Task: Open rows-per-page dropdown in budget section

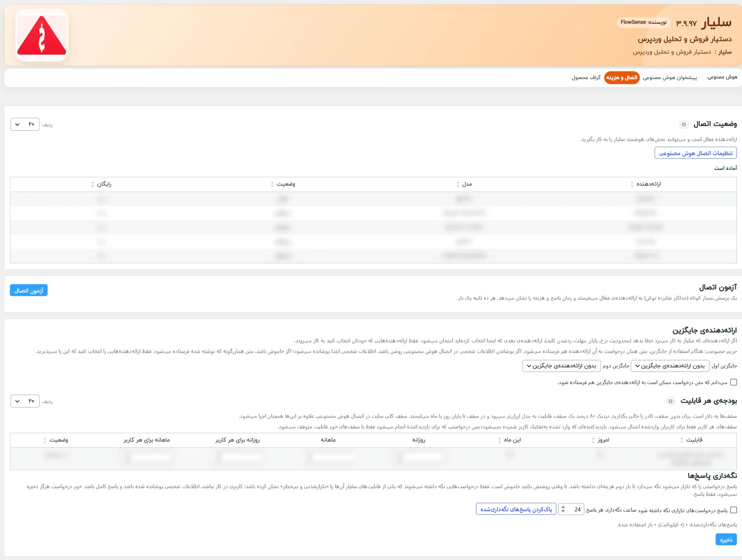Action: (x=25, y=401)
